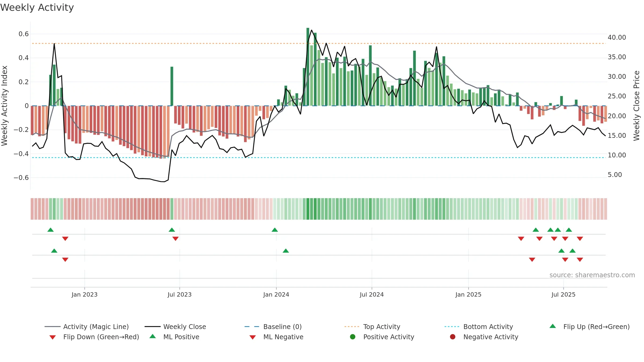Click the Weekly Close Price axis title
Image resolution: width=644 pixels, height=362 pixels.
click(x=636, y=106)
